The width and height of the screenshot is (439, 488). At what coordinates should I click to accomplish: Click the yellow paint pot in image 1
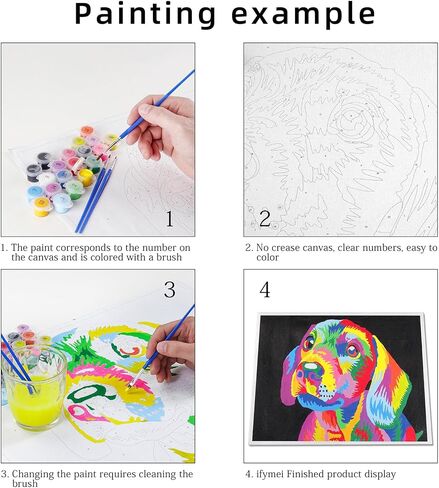[x=85, y=177]
